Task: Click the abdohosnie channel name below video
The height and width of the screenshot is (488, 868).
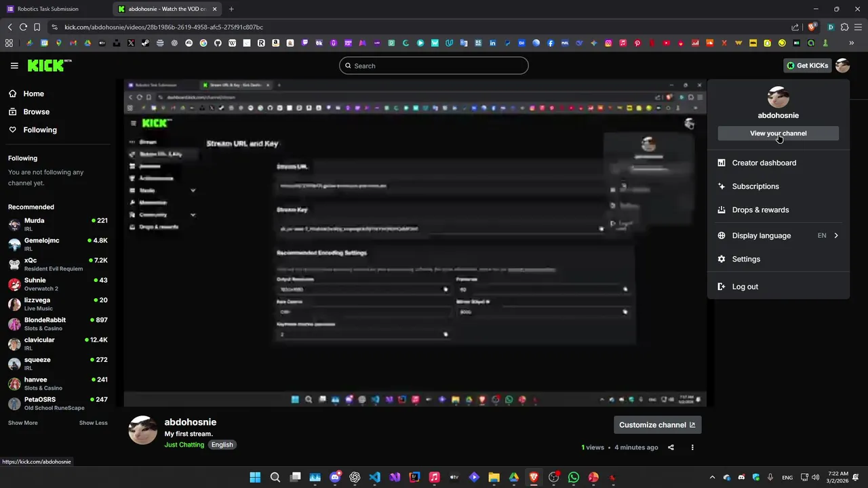Action: (x=191, y=422)
